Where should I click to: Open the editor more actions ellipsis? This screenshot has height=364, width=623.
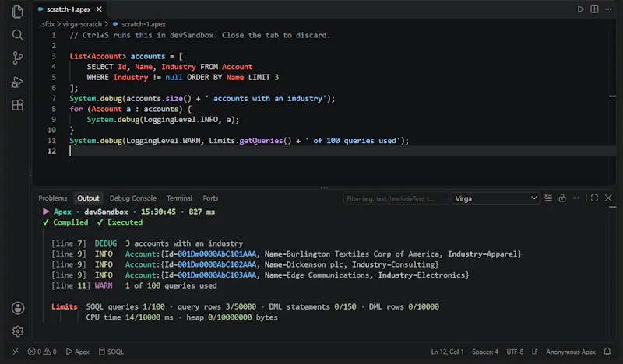click(608, 9)
